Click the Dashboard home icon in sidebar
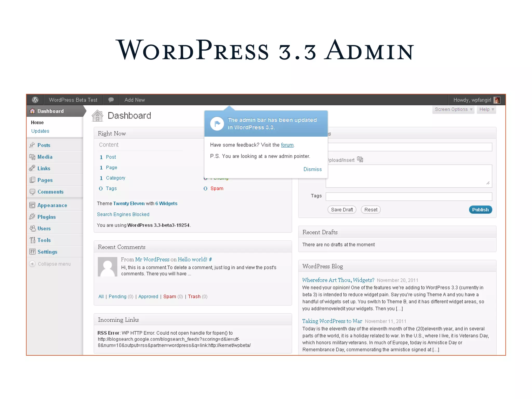The height and width of the screenshot is (399, 532). tap(32, 111)
